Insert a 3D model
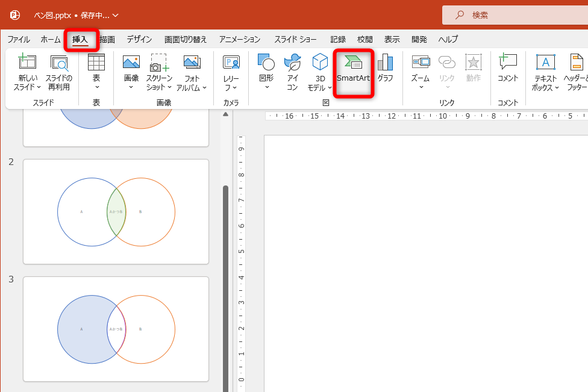 (x=319, y=71)
